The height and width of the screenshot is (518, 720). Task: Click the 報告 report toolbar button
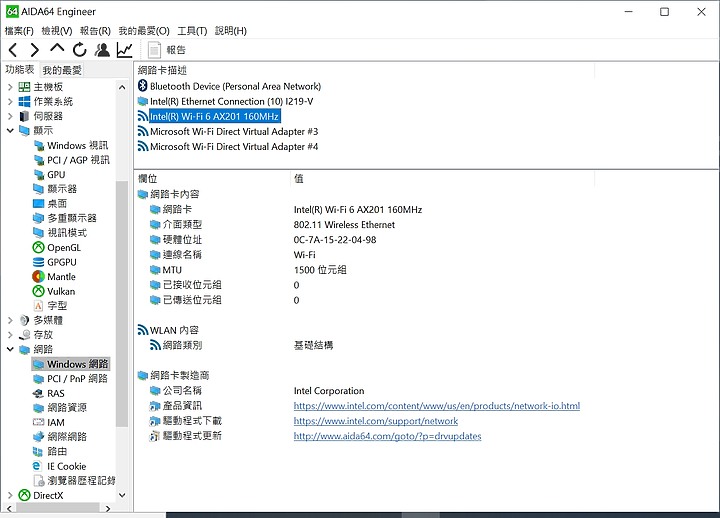click(167, 50)
